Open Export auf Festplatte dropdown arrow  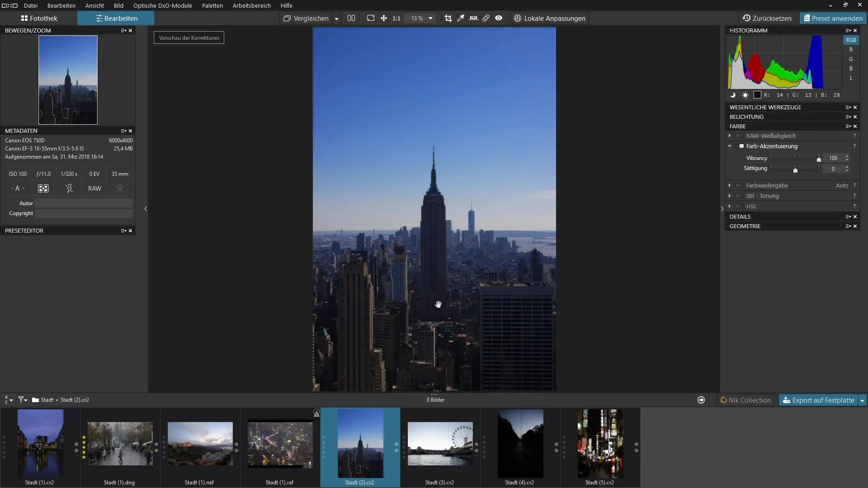click(862, 400)
